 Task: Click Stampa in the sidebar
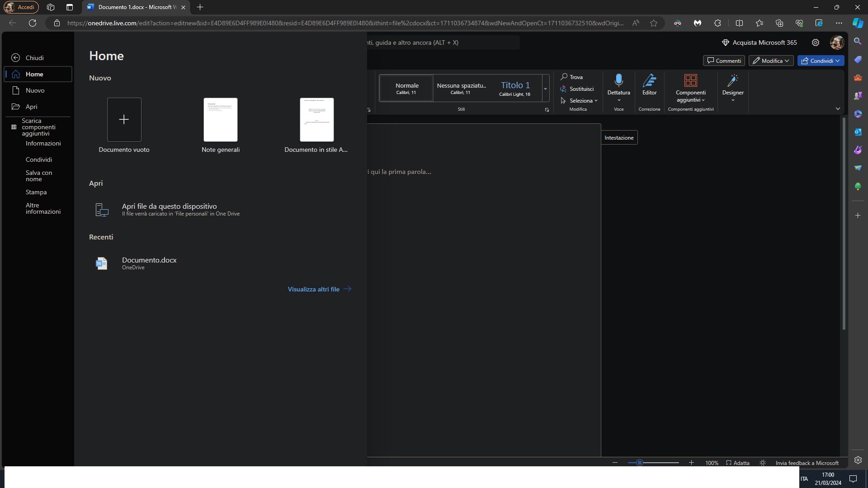[x=36, y=192]
